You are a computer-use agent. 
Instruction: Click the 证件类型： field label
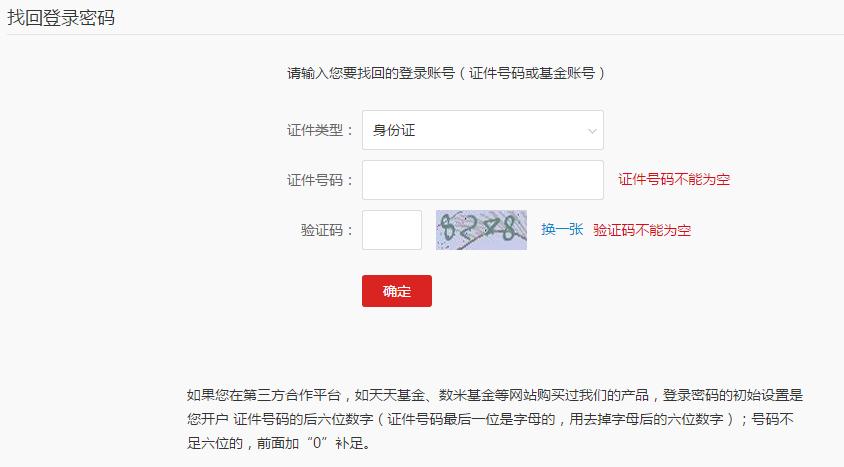[320, 130]
